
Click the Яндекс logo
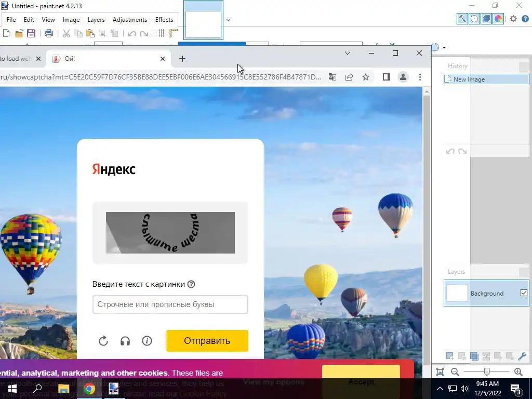[x=114, y=169]
